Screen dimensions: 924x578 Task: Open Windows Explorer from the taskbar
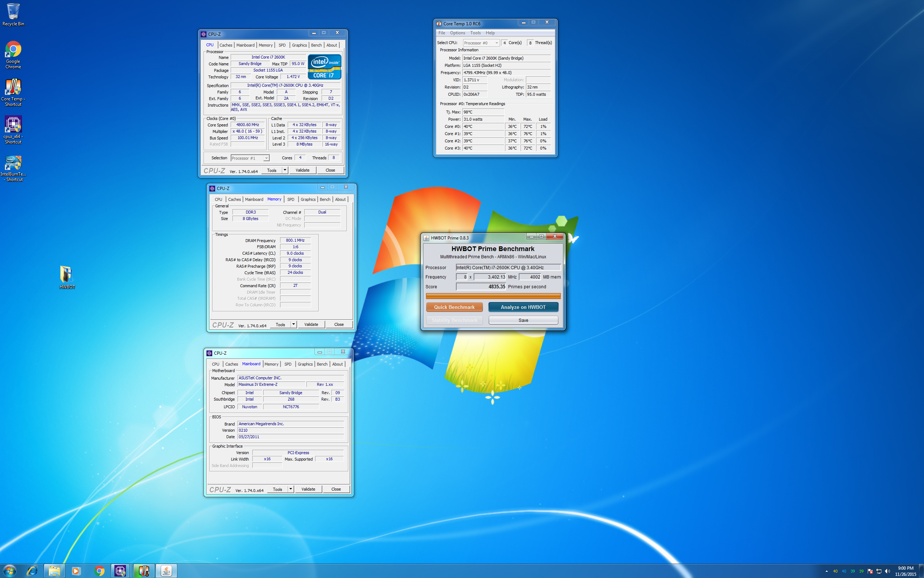pos(54,571)
